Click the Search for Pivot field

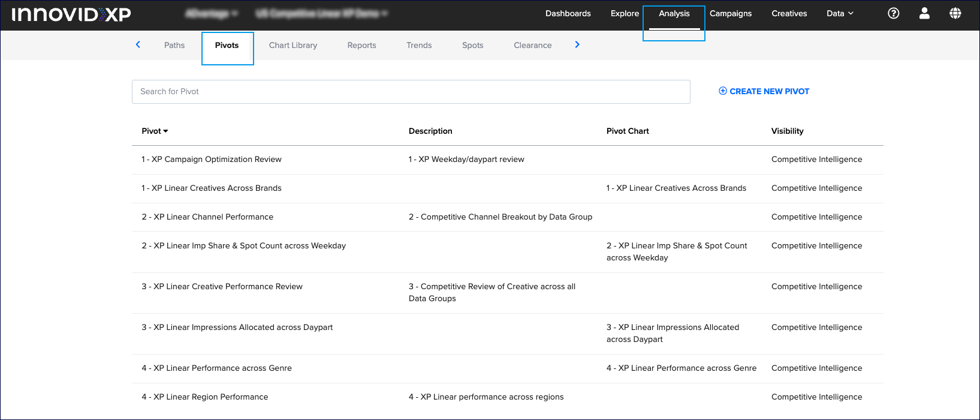pos(411,91)
